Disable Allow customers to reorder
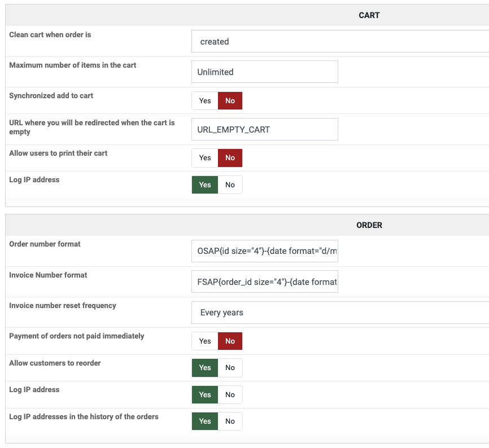 [230, 368]
